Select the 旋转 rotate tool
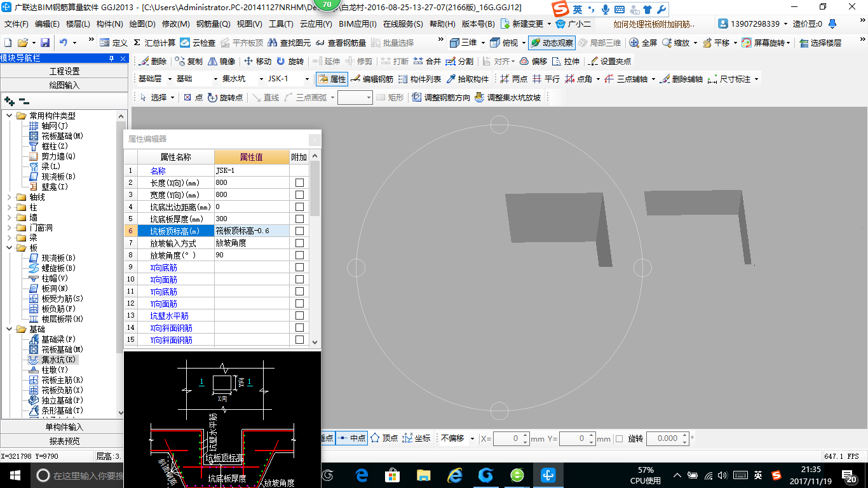Viewport: 868px width, 488px height. tap(290, 61)
